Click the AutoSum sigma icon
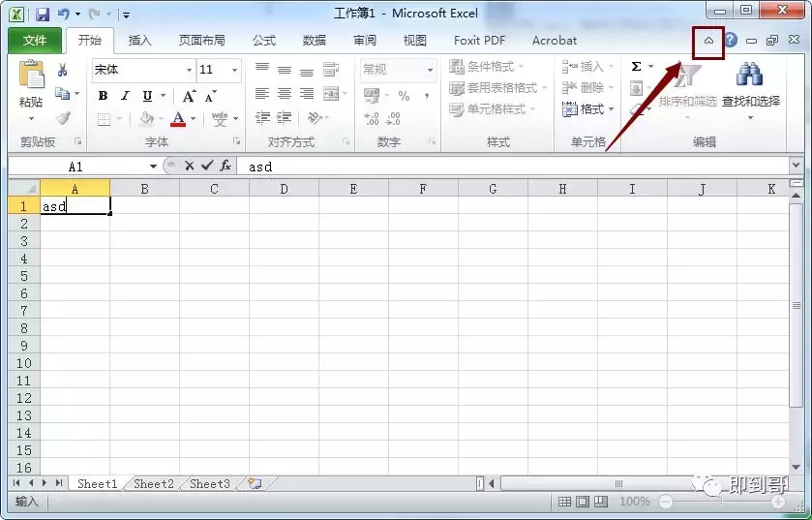This screenshot has height=520, width=812. pyautogui.click(x=637, y=66)
